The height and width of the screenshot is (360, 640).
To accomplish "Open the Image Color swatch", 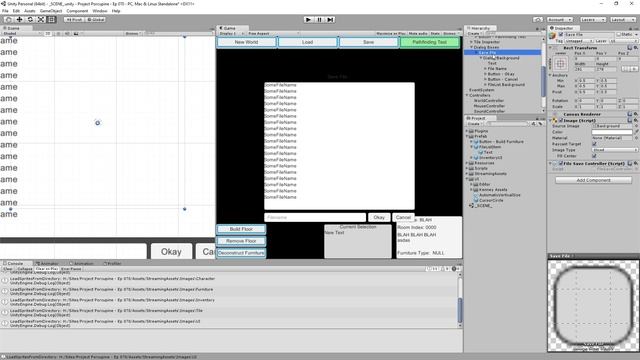I will point(612,132).
